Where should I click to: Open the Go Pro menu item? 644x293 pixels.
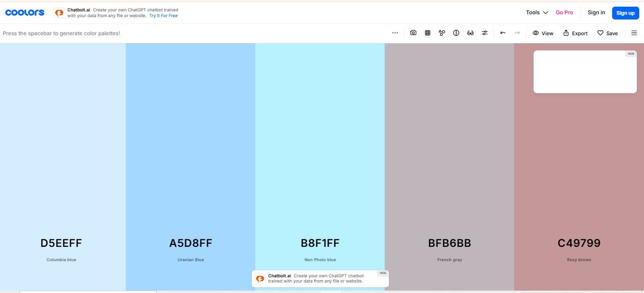(x=564, y=12)
